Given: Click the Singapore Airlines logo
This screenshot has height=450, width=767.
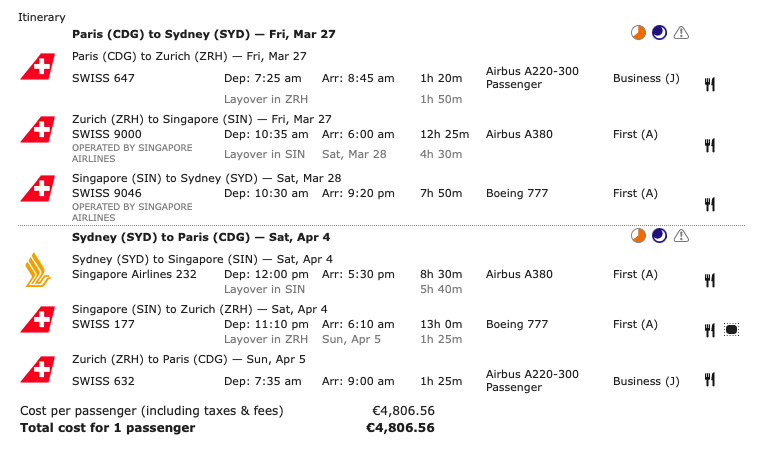Looking at the screenshot, I should click(x=36, y=269).
